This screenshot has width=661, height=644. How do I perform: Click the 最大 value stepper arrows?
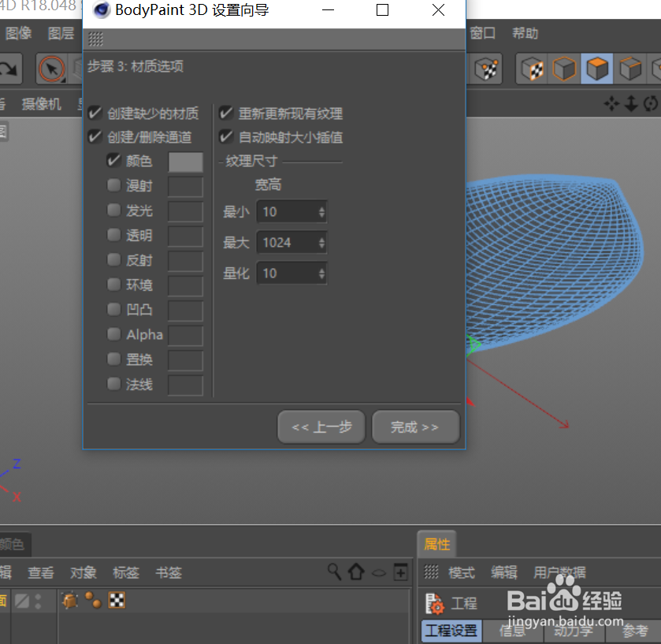[321, 243]
